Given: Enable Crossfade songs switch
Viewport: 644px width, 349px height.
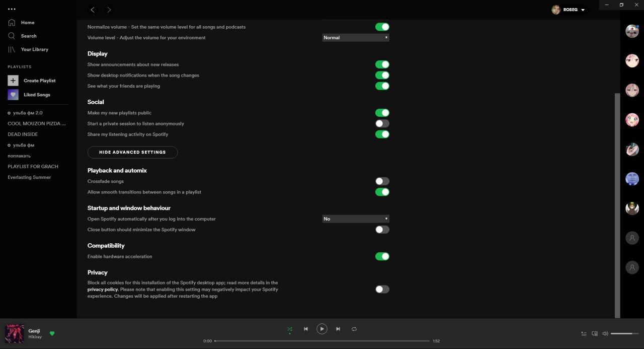Looking at the screenshot, I should pos(382,181).
